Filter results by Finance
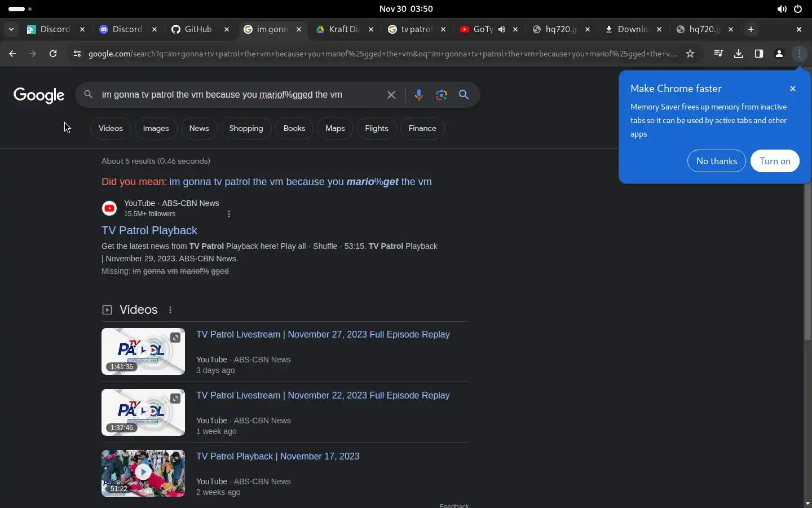This screenshot has height=508, width=812. [422, 128]
